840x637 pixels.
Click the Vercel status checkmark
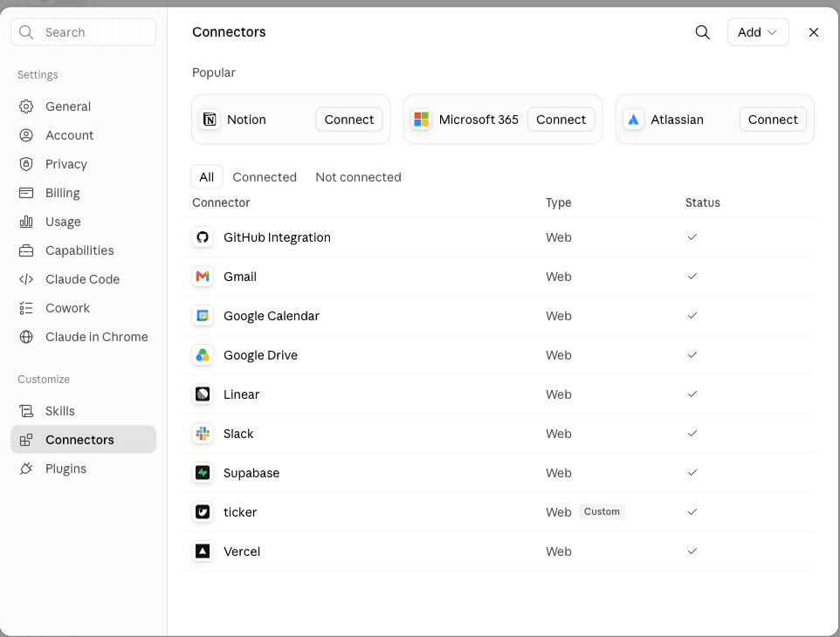tap(692, 551)
